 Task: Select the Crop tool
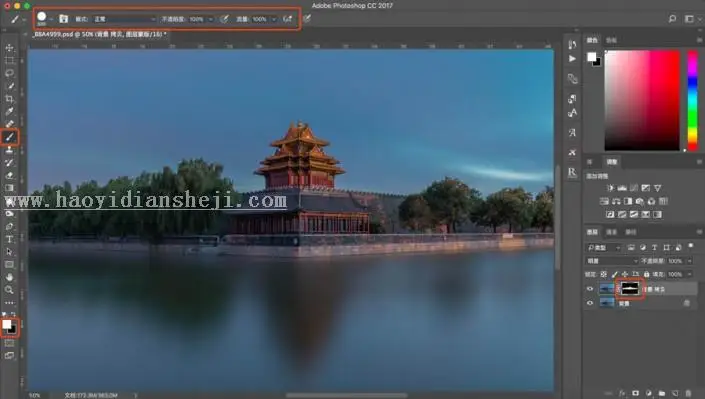click(9, 99)
